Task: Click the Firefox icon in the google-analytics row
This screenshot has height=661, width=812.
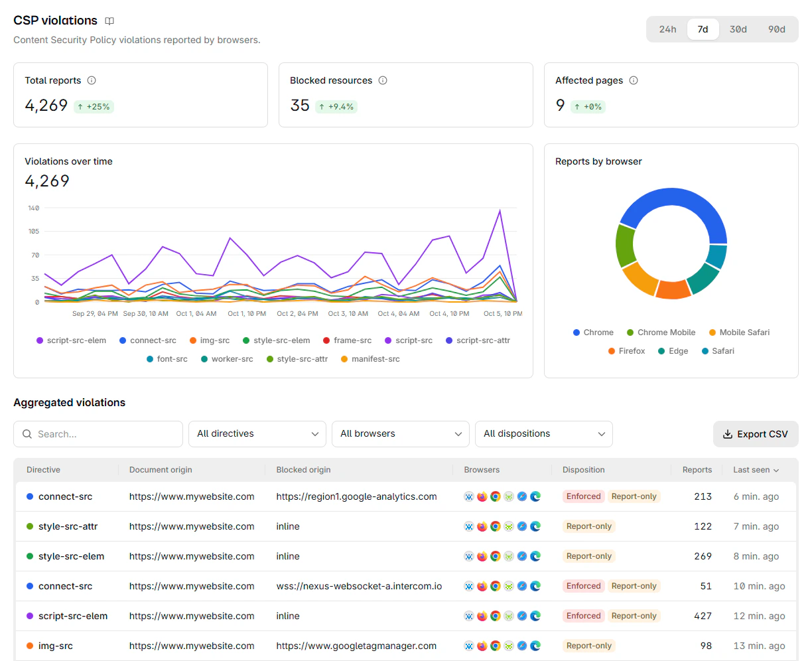Action: pyautogui.click(x=482, y=496)
